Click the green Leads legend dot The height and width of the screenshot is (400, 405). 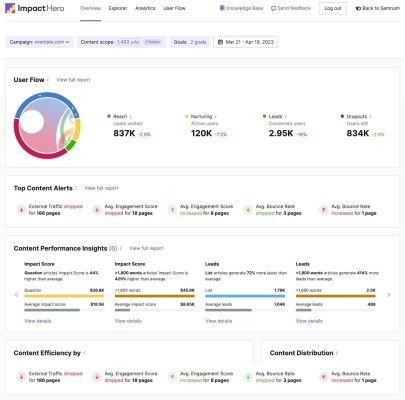coord(264,116)
